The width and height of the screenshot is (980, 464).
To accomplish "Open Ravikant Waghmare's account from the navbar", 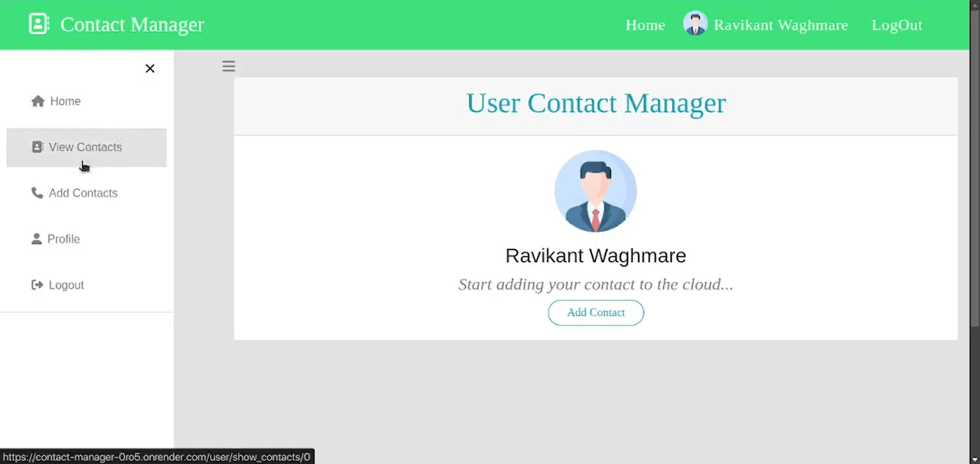I will (x=781, y=25).
